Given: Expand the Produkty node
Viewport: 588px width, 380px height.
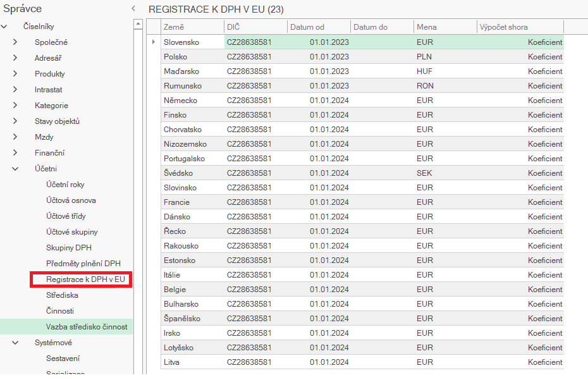Looking at the screenshot, I should point(15,73).
